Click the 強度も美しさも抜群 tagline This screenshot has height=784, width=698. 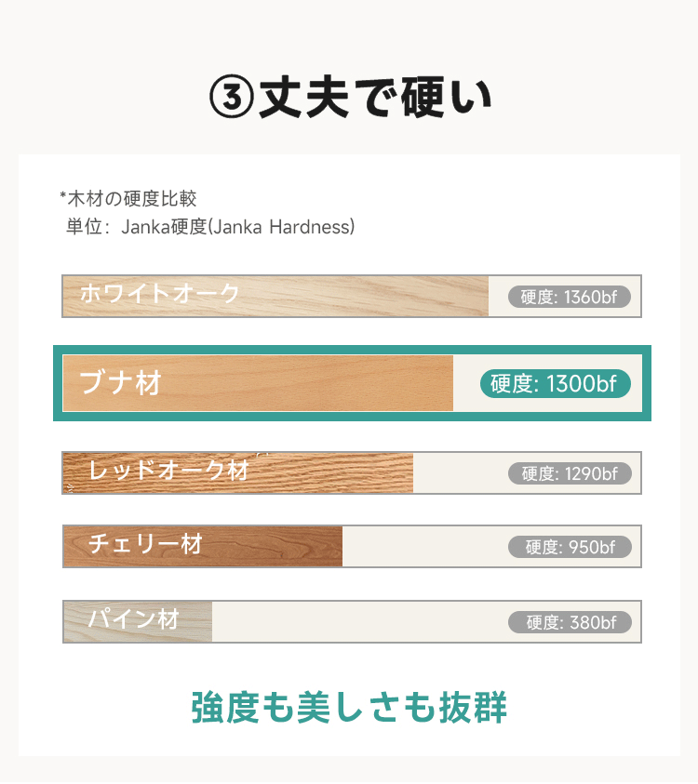tap(349, 708)
